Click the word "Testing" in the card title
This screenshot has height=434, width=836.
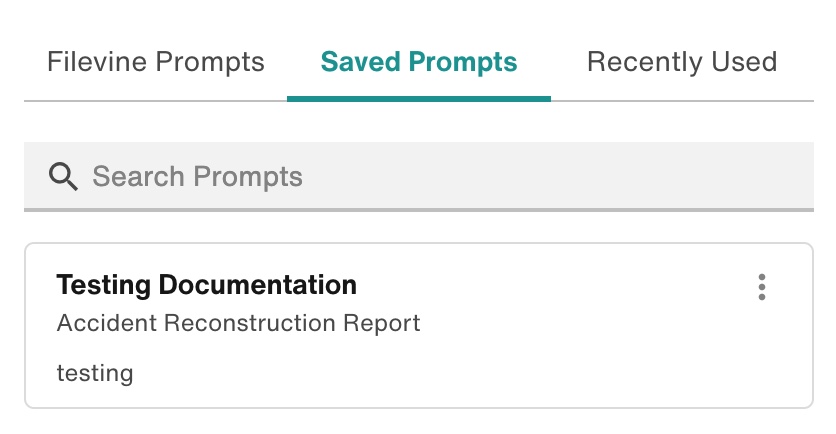(x=104, y=285)
